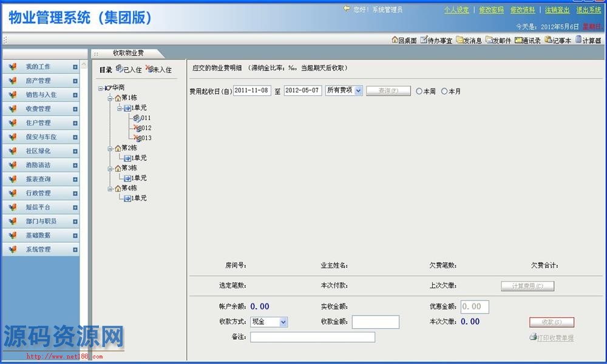This screenshot has width=607, height=364.
Task: Select room 012 vacant icon in tree
Action: (x=137, y=128)
